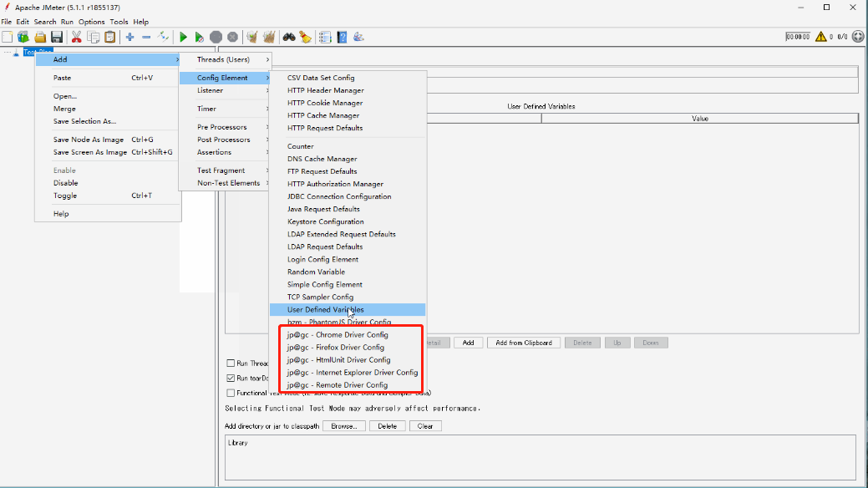
Task: Save the test plan with the disk icon
Action: (56, 37)
